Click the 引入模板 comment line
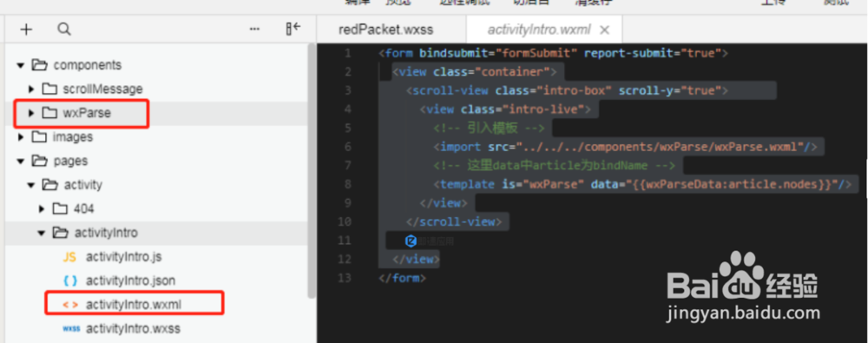The image size is (868, 343). (490, 129)
